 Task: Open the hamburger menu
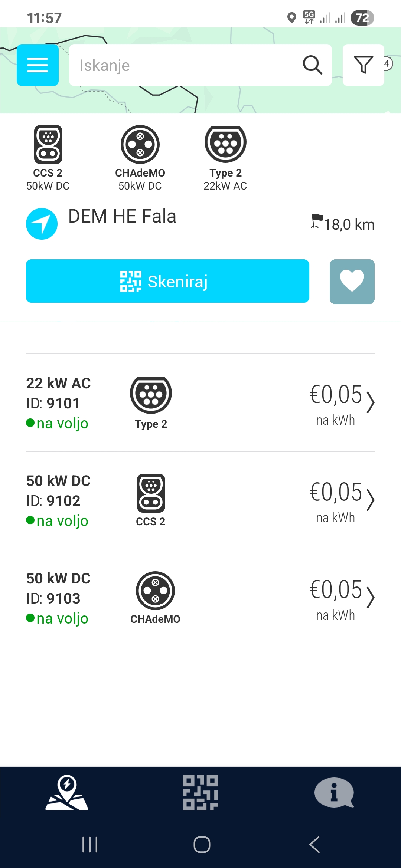click(x=38, y=65)
